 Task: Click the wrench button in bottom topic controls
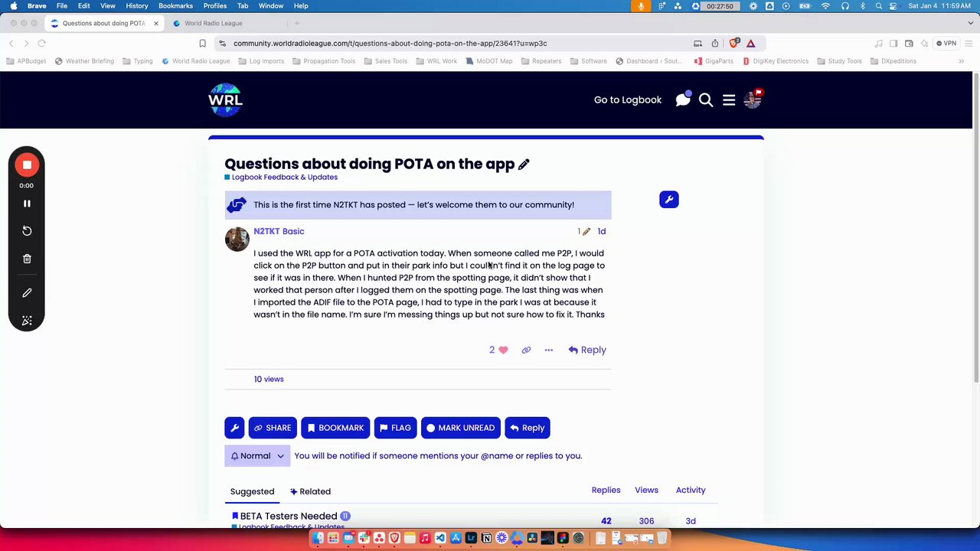coord(234,428)
